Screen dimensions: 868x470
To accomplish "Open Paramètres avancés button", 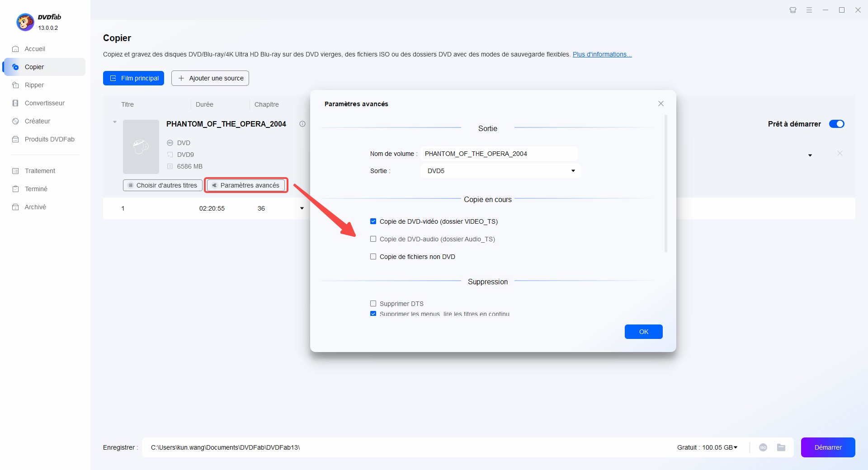I will click(x=246, y=185).
